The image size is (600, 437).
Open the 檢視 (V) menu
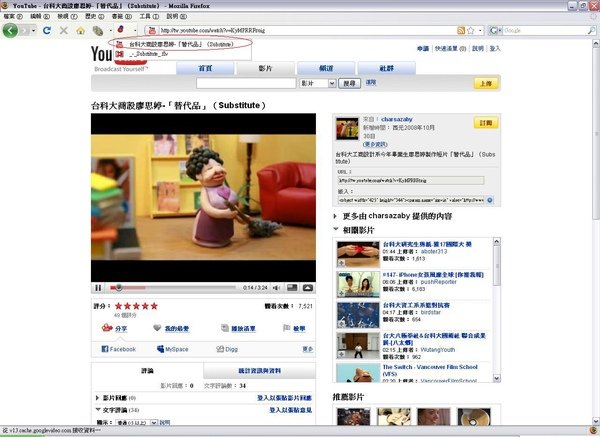tap(67, 16)
